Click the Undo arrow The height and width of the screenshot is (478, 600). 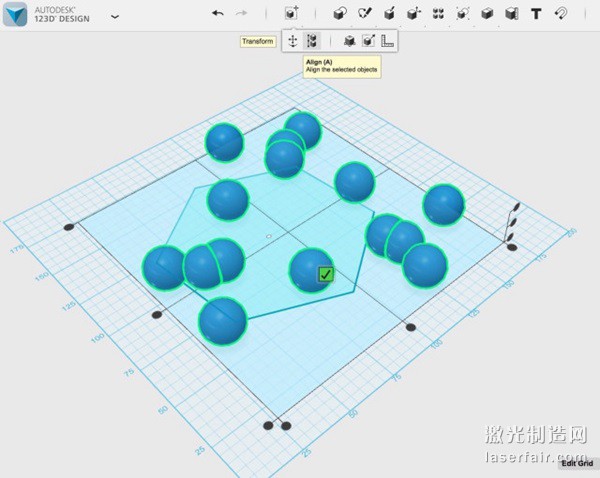[x=218, y=14]
